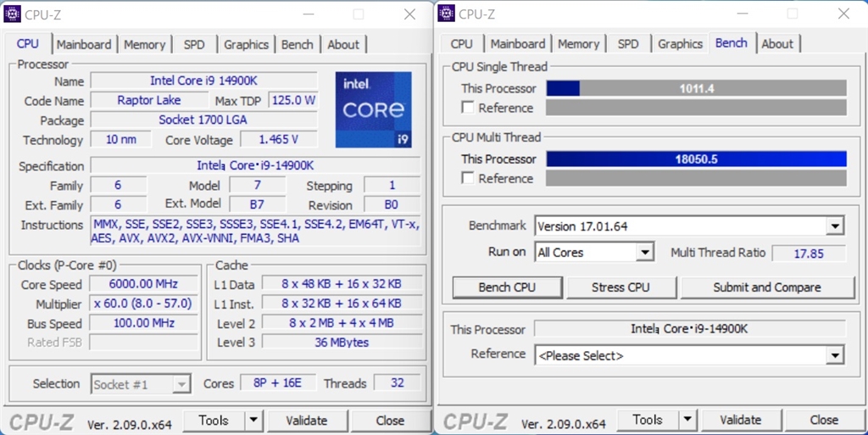This screenshot has width=868, height=435.
Task: Click the CPU-Z app icon in left window title bar
Action: 12,14
